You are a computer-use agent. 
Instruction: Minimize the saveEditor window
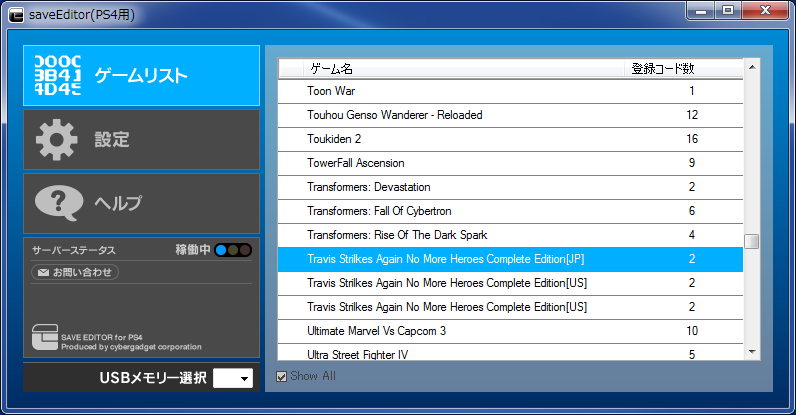(x=701, y=10)
